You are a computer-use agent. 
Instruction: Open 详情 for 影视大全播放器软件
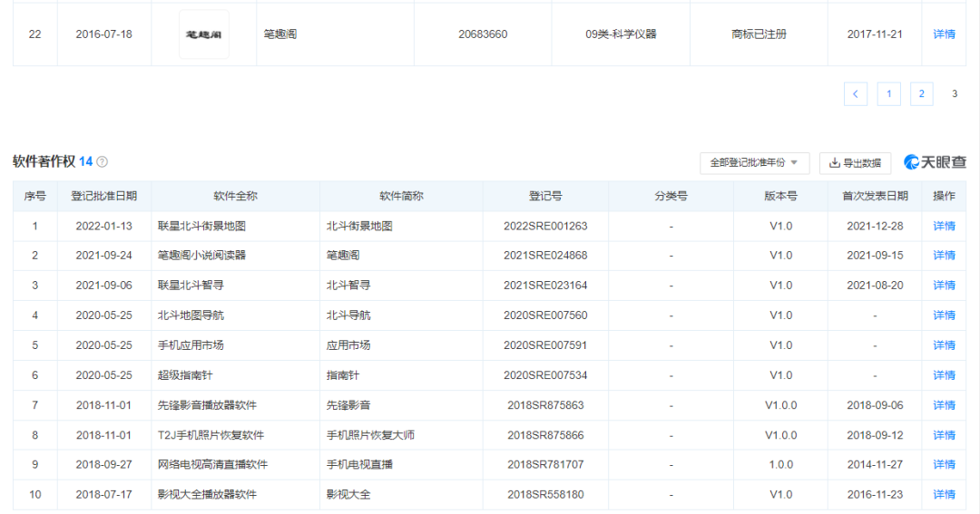[944, 495]
